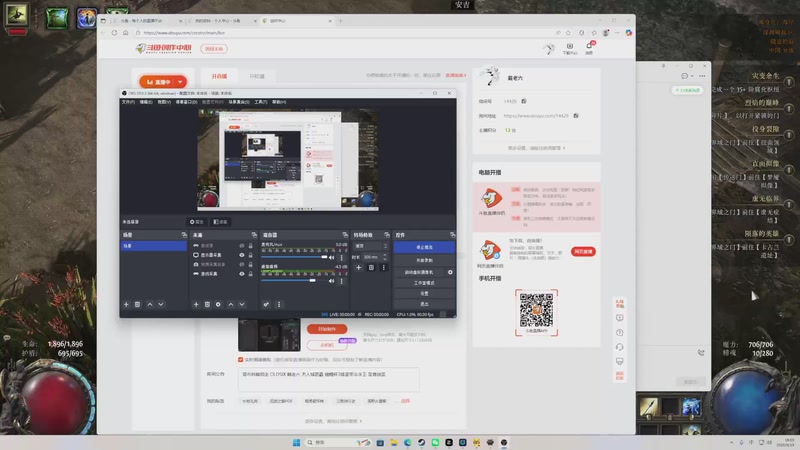Screen dimensions: 800x450
Task: Enter Studio Mode in OBS controls
Action: 424,283
